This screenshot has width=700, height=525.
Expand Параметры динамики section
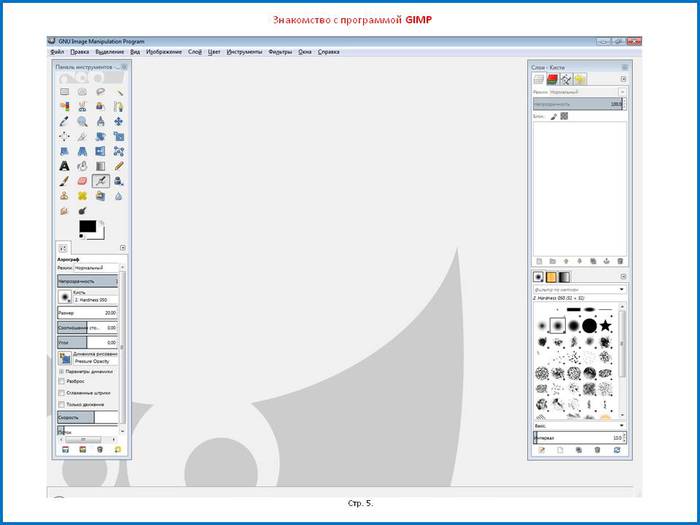click(x=62, y=371)
